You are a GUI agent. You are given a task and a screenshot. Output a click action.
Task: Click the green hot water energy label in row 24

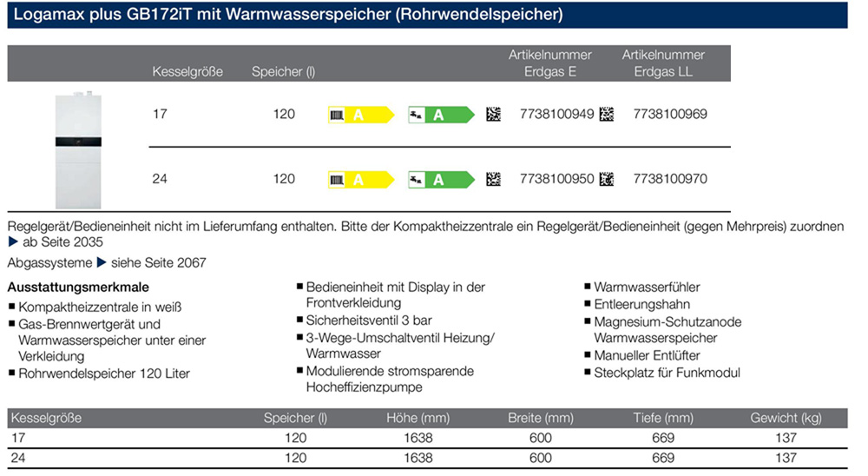point(441,180)
